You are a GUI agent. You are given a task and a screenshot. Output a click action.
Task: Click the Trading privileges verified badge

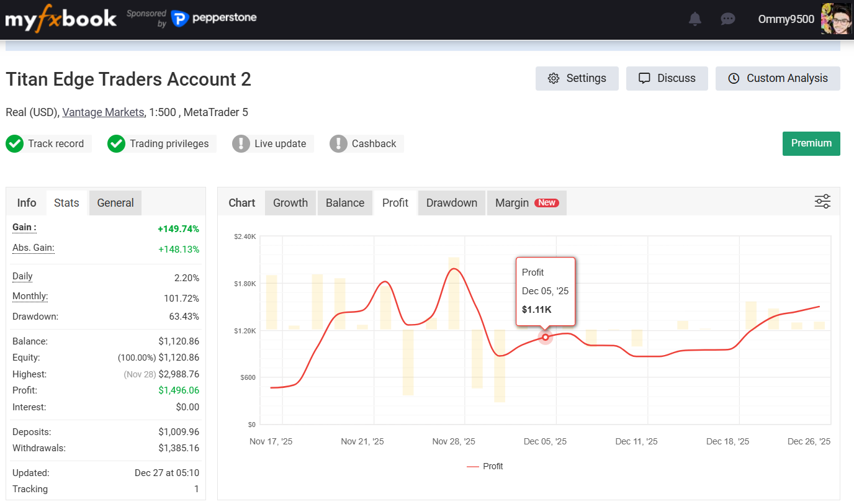pos(116,143)
